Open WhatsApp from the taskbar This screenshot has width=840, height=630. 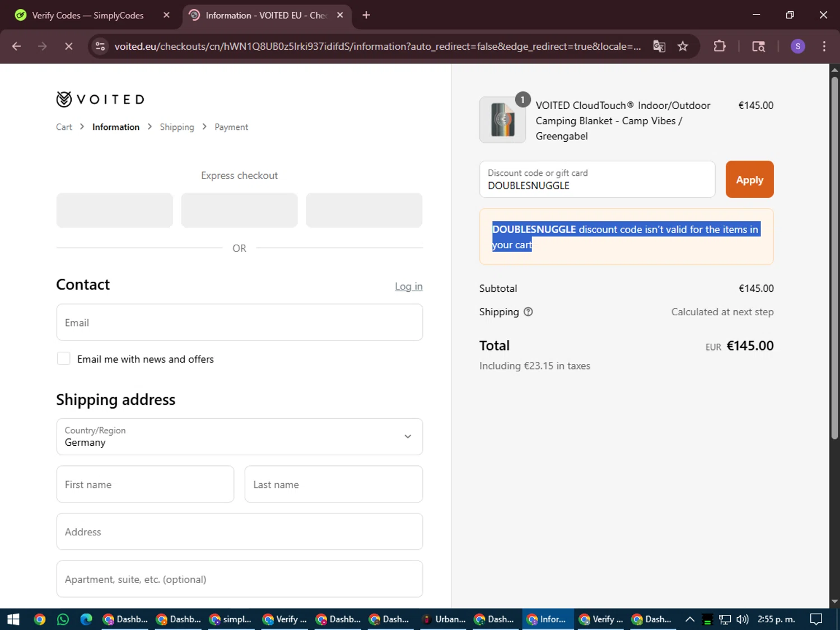(x=63, y=619)
